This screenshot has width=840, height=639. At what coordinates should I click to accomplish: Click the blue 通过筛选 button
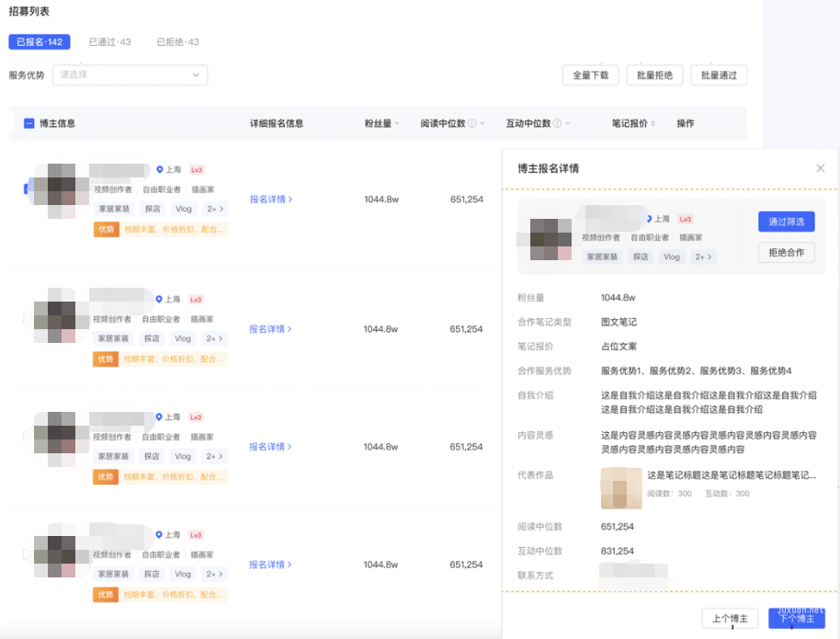[x=786, y=222]
